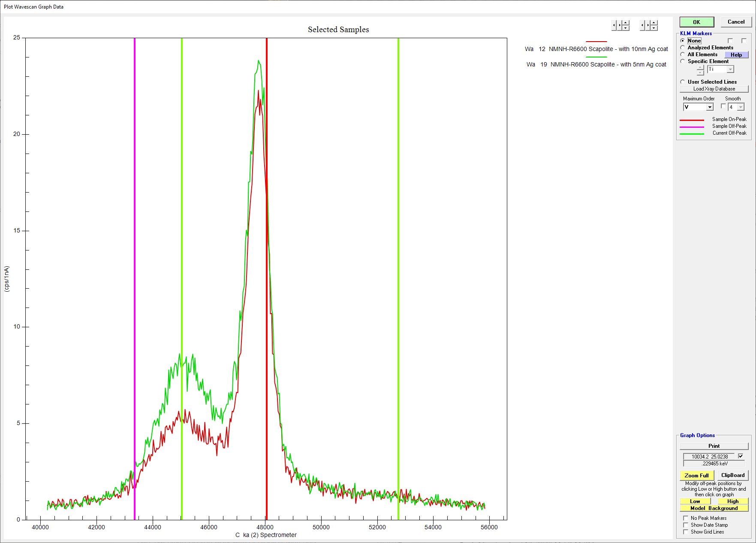The image size is (756, 543).
Task: Click right arrow in the left arrow cluster
Action: pos(620,25)
